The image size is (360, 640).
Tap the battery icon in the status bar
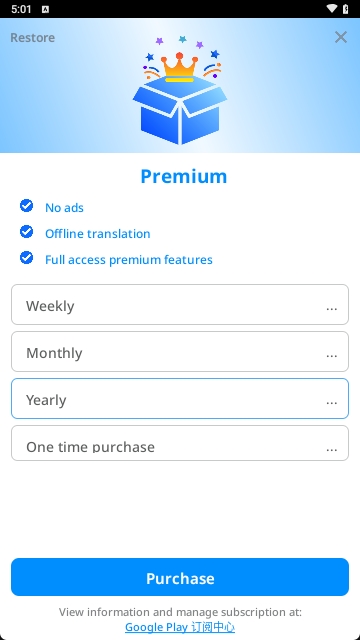(346, 9)
